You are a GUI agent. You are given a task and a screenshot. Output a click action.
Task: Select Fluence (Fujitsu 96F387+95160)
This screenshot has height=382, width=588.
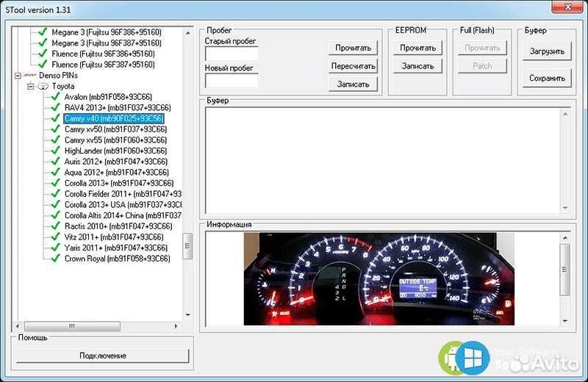coord(103,65)
